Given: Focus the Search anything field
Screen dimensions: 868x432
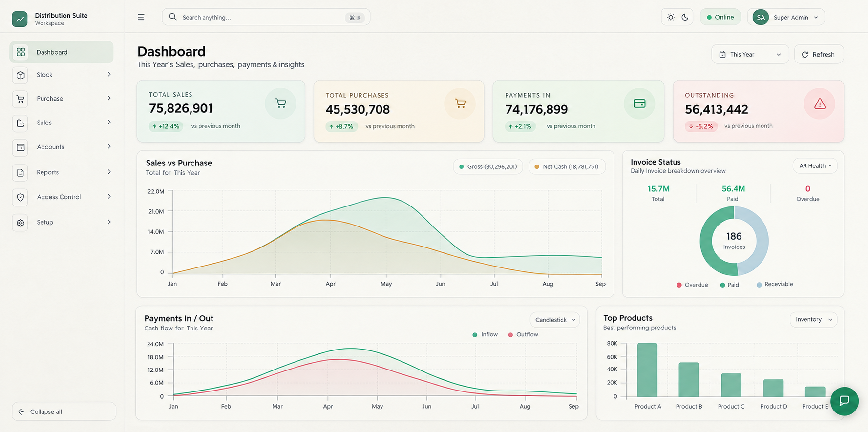Looking at the screenshot, I should point(266,17).
